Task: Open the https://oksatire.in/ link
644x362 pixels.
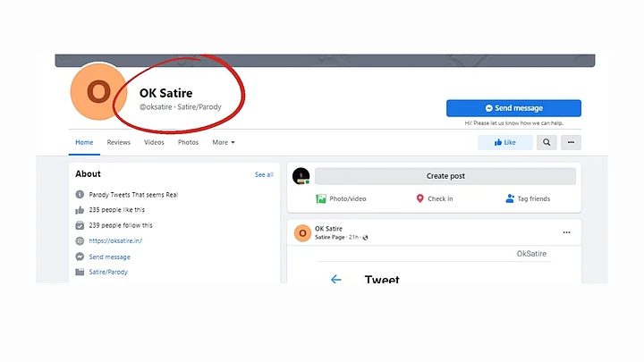Action: [115, 241]
